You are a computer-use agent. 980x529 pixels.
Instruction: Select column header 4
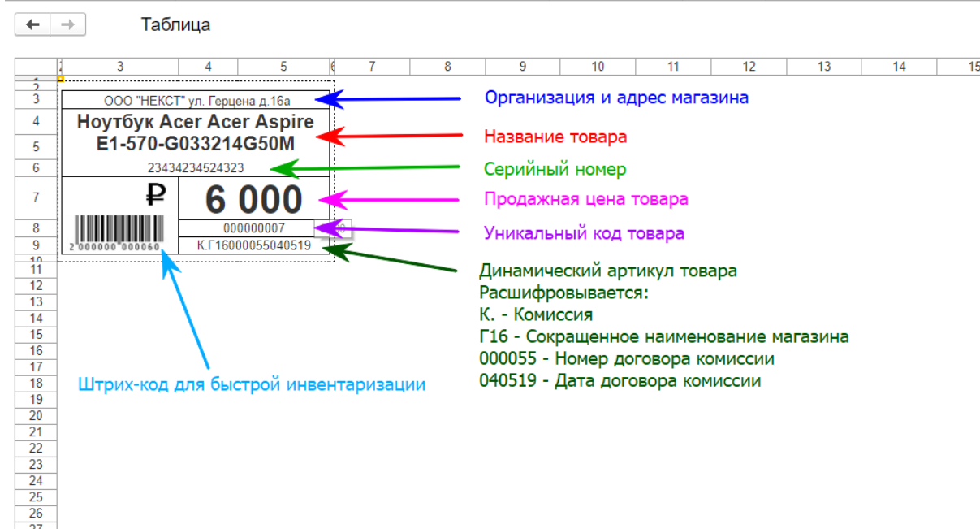tap(208, 67)
